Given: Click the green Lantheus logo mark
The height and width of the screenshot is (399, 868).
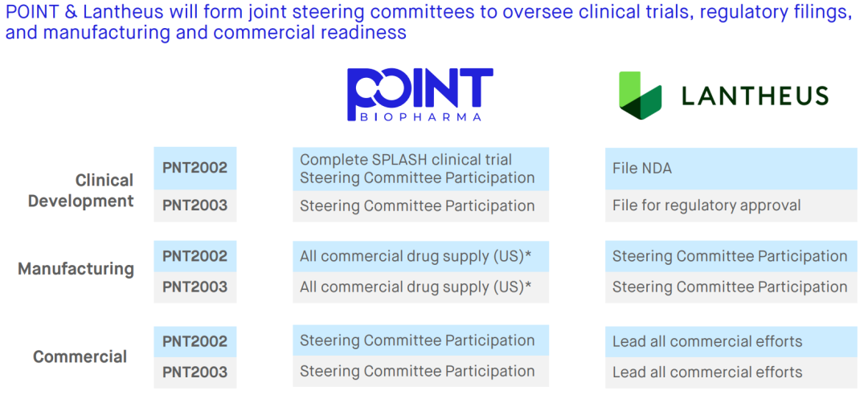Looking at the screenshot, I should [640, 94].
